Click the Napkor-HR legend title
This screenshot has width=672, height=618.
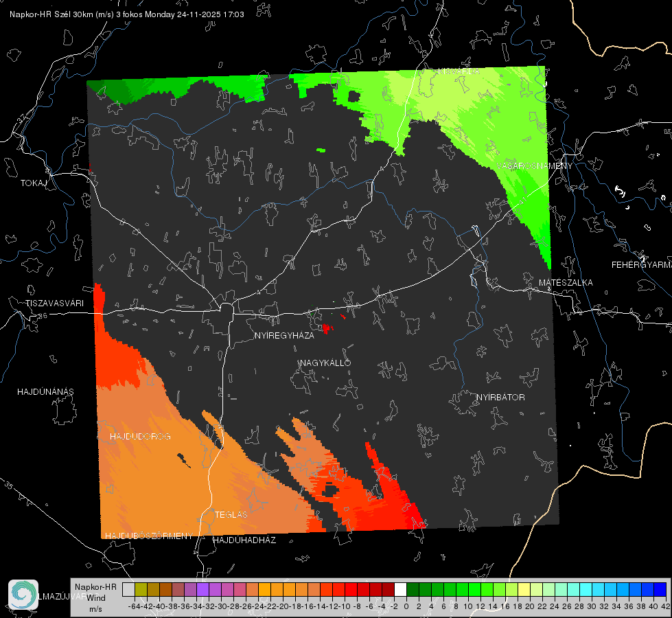point(95,586)
